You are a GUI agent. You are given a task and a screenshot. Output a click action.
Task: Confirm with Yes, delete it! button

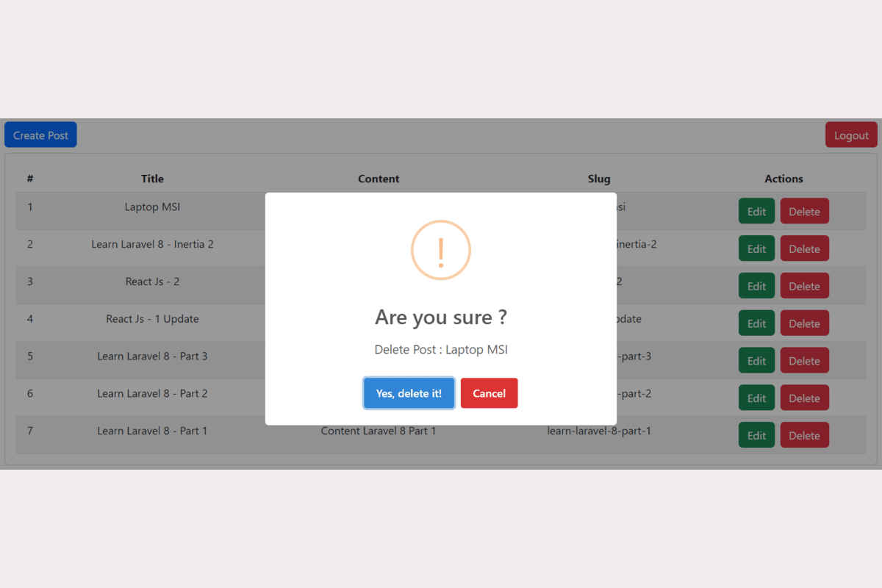click(x=409, y=393)
